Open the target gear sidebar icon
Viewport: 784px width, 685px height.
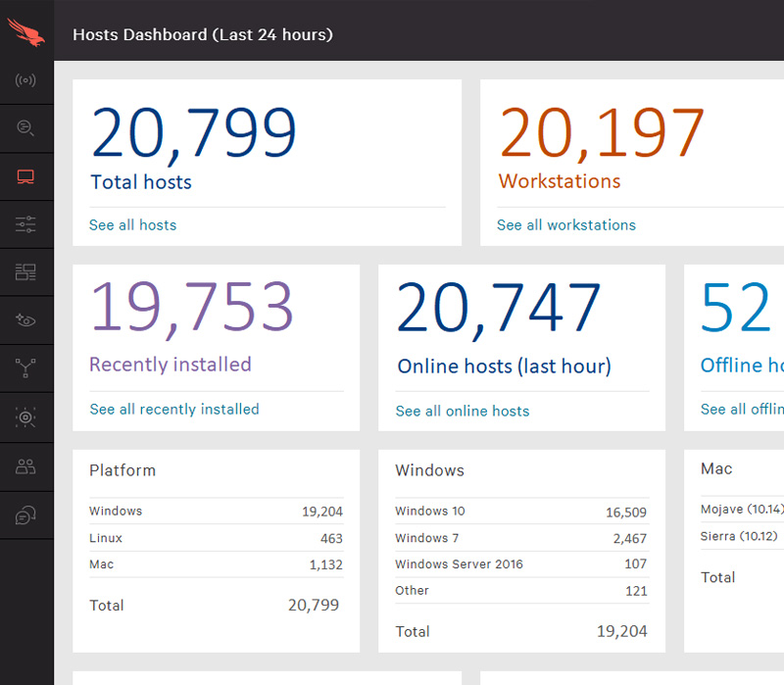[26, 417]
